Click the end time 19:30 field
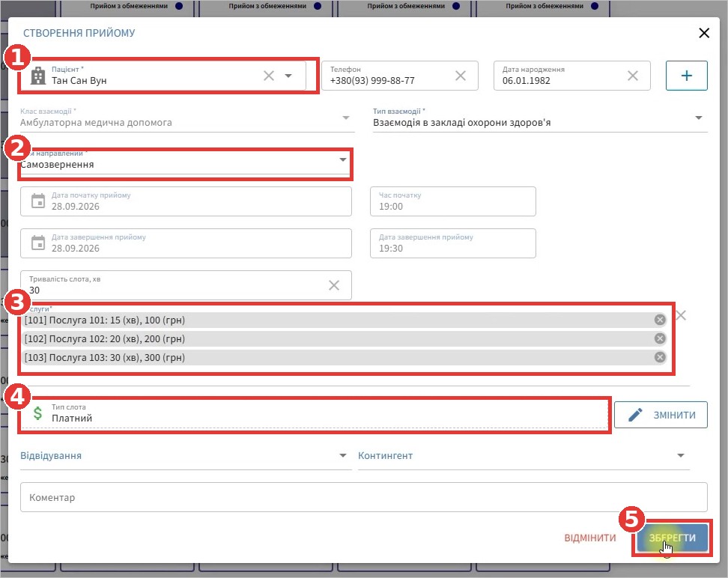 point(452,243)
